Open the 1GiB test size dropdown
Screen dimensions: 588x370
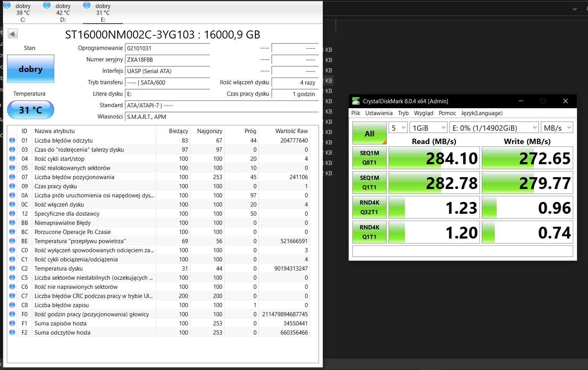[428, 128]
